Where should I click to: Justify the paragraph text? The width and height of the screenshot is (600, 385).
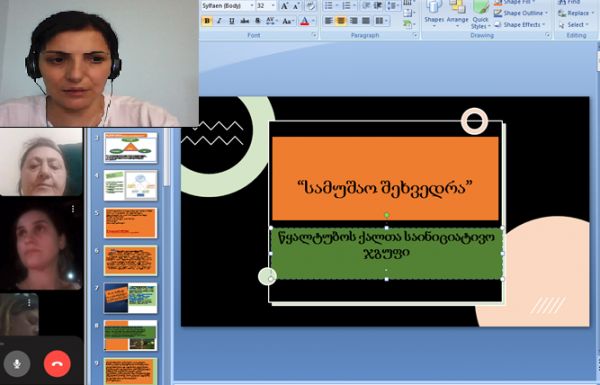pos(366,21)
